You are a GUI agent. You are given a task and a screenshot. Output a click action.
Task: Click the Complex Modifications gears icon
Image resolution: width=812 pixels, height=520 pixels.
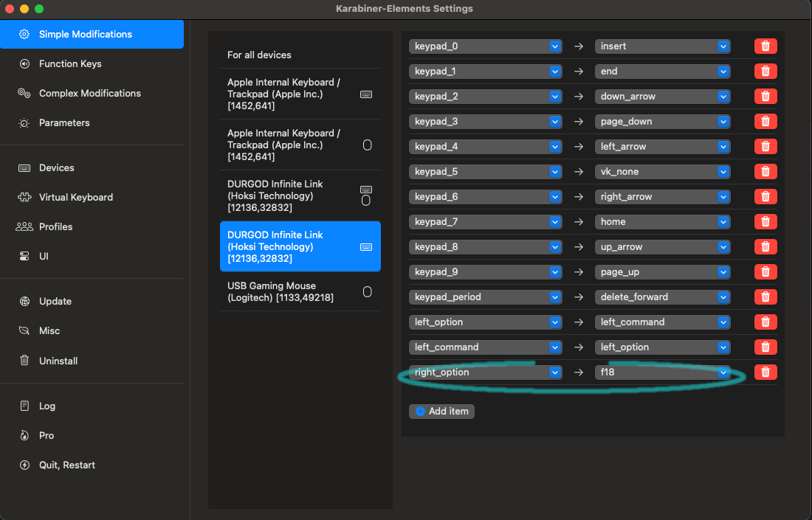click(24, 93)
